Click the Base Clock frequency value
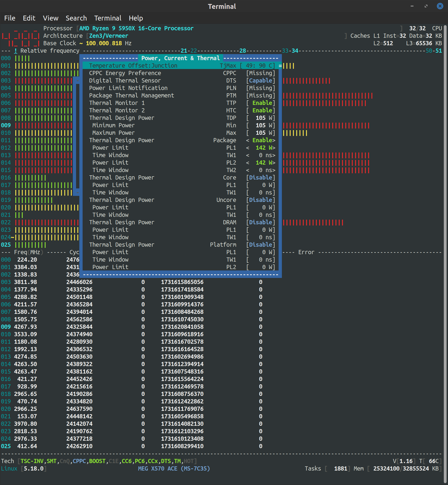Image resolution: width=448 pixels, height=485 pixels. pos(104,43)
